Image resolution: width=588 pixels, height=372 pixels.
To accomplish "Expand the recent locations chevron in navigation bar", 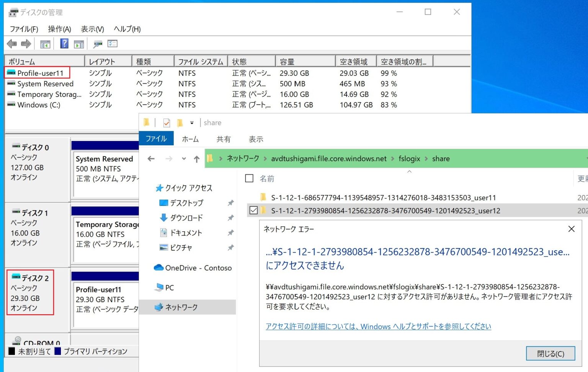I will 184,159.
